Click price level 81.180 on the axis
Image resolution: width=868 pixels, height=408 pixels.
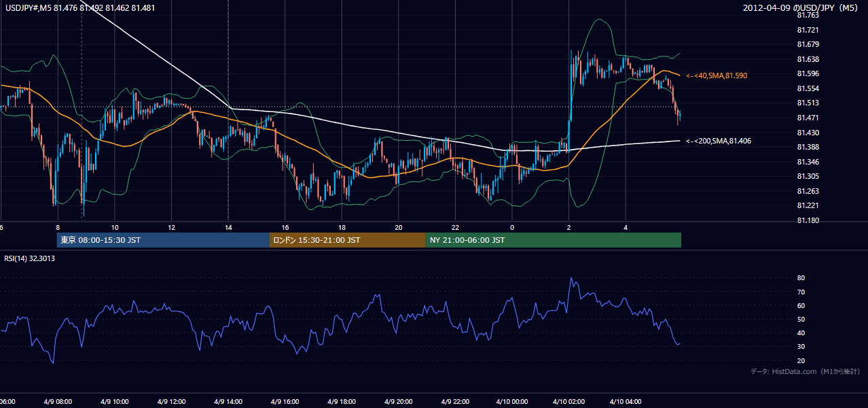[808, 220]
